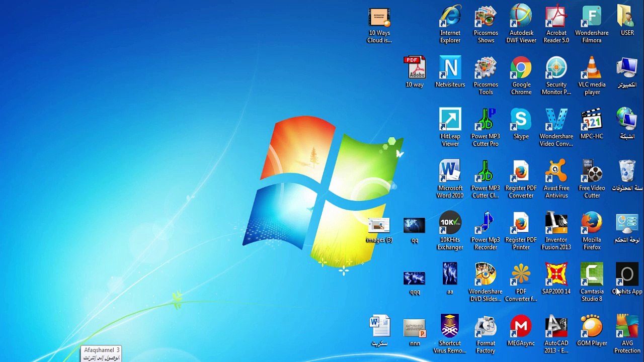The width and height of the screenshot is (644, 362).
Task: Select the 10KHits Exchanger shortcut
Action: click(450, 232)
